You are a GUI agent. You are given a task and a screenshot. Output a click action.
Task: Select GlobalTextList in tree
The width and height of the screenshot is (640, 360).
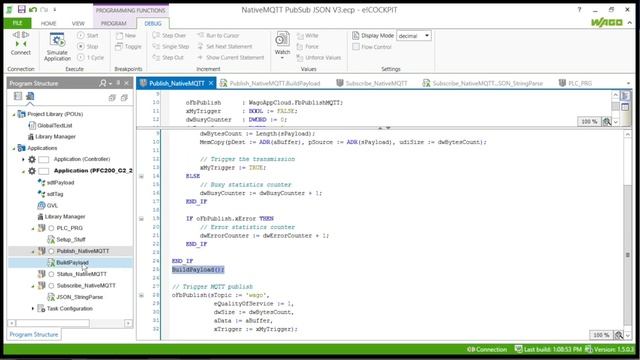click(x=55, y=126)
